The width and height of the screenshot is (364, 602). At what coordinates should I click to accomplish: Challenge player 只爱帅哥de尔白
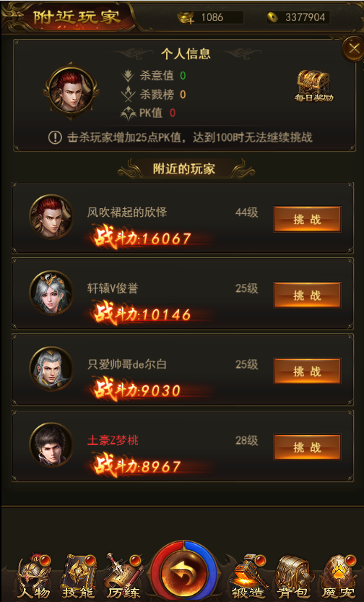(x=307, y=371)
